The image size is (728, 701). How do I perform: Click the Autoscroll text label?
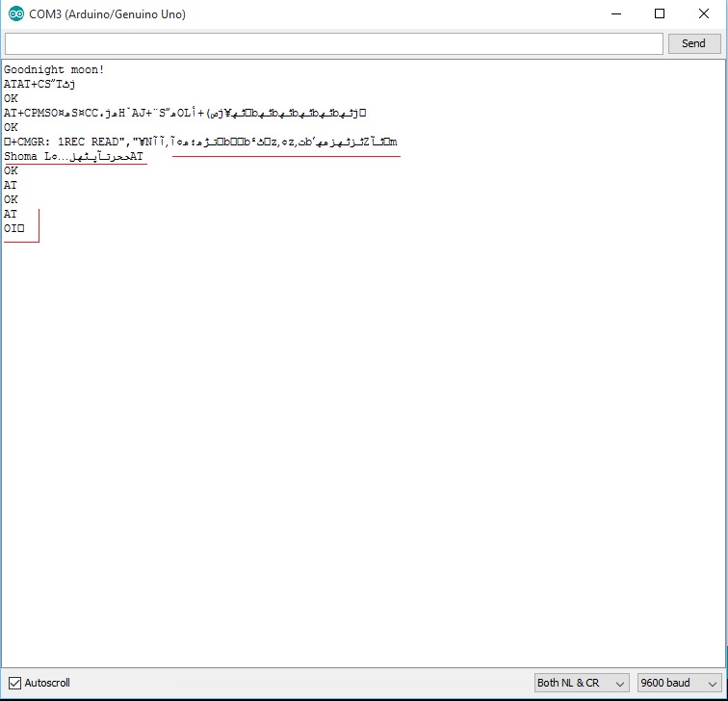(47, 683)
